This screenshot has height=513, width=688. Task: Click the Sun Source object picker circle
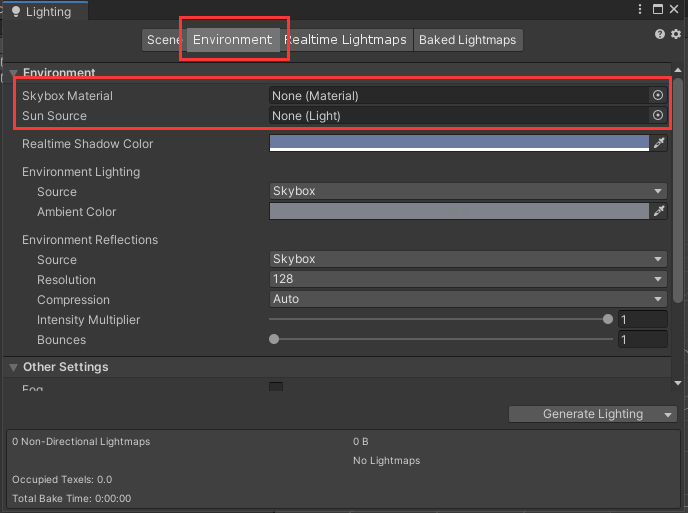[658, 115]
